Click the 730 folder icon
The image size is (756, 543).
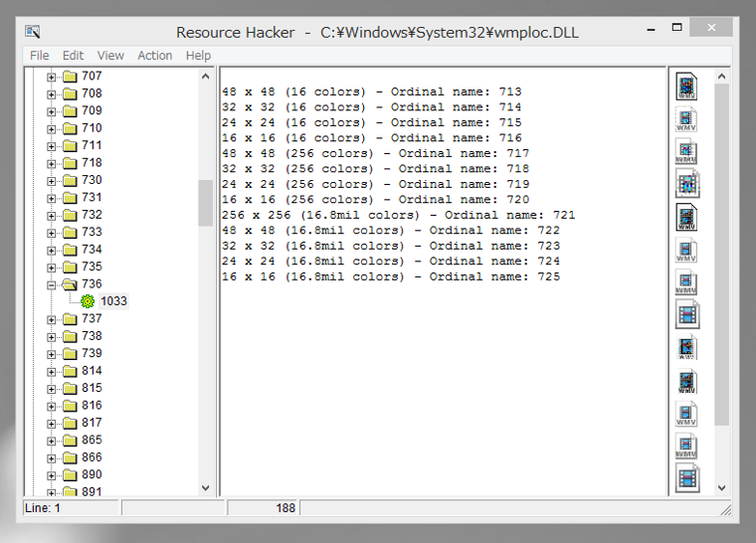[71, 180]
